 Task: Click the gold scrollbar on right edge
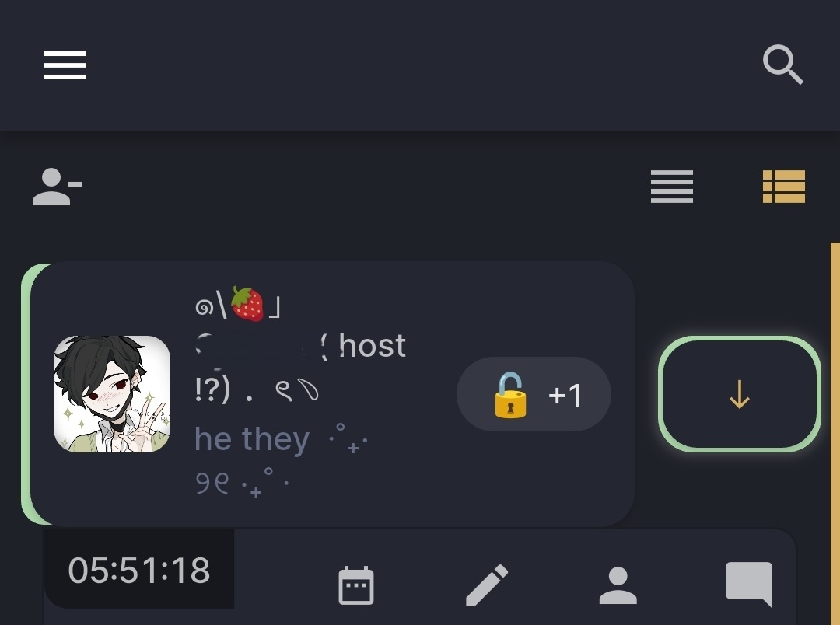835,434
